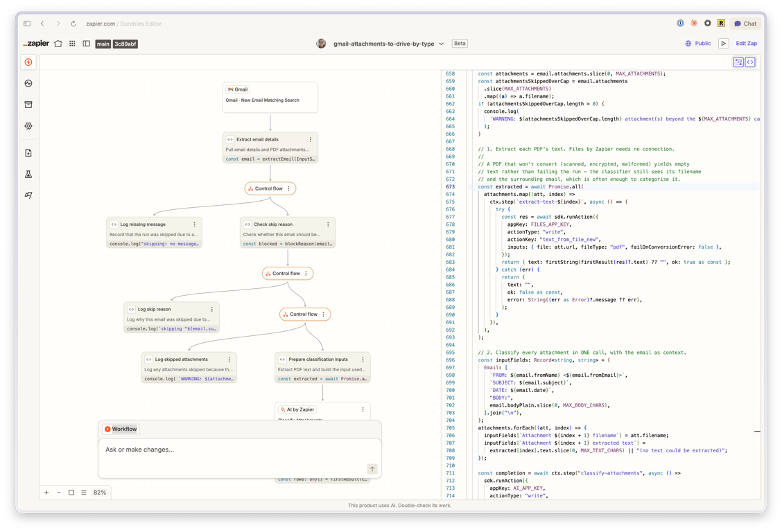
Task: Auto-arrange the layout with lines icon
Action: pyautogui.click(x=84, y=492)
